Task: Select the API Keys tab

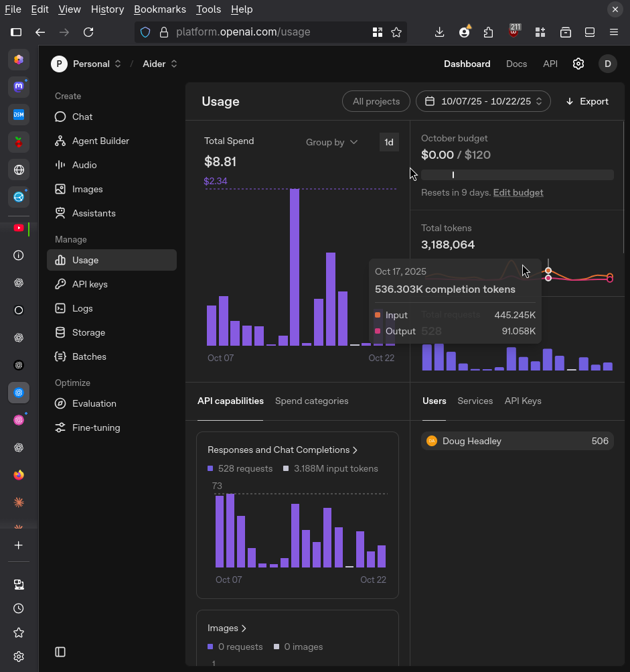Action: click(x=523, y=401)
